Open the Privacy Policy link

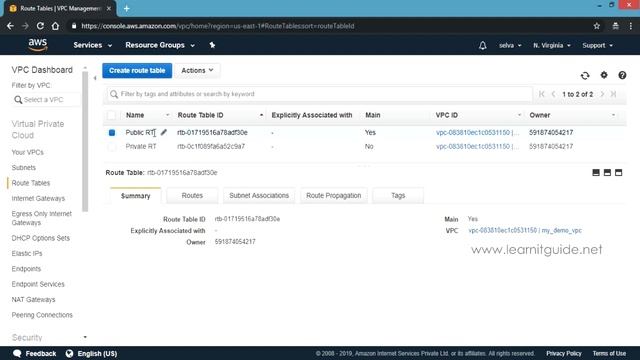[564, 353]
